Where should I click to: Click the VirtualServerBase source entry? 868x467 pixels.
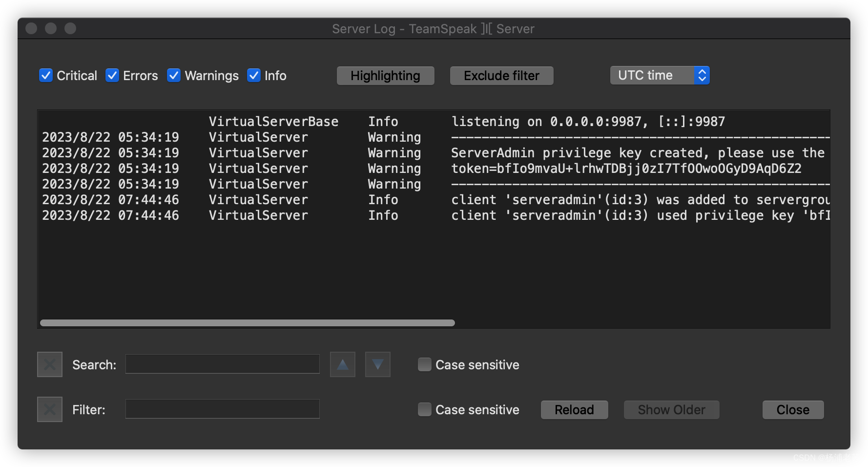[x=274, y=122]
